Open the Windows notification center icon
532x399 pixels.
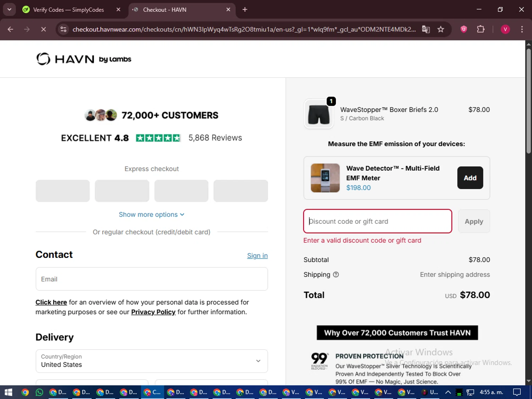[517, 392]
